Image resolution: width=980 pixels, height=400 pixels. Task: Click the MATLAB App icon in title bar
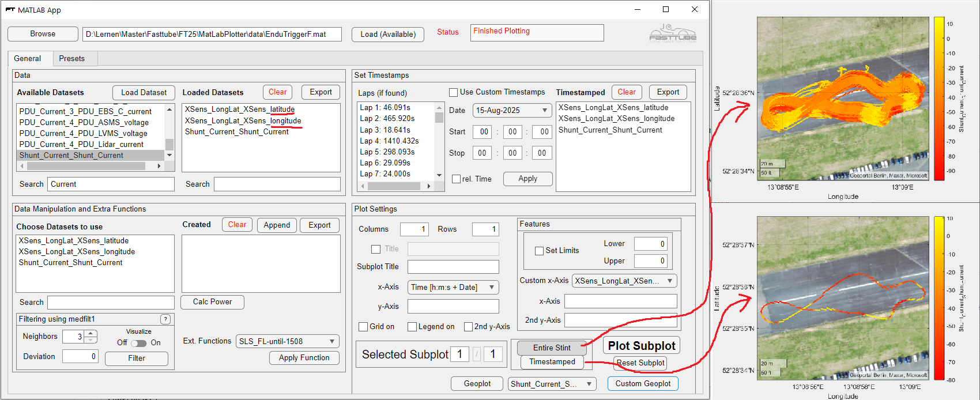click(10, 10)
